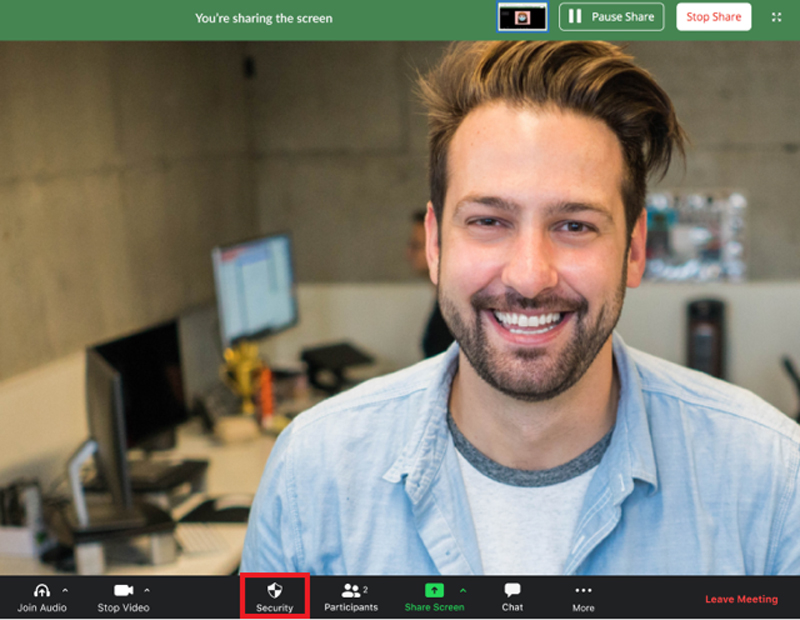This screenshot has width=800, height=620.
Task: Expand video options caret beside Stop Video
Action: pyautogui.click(x=147, y=590)
